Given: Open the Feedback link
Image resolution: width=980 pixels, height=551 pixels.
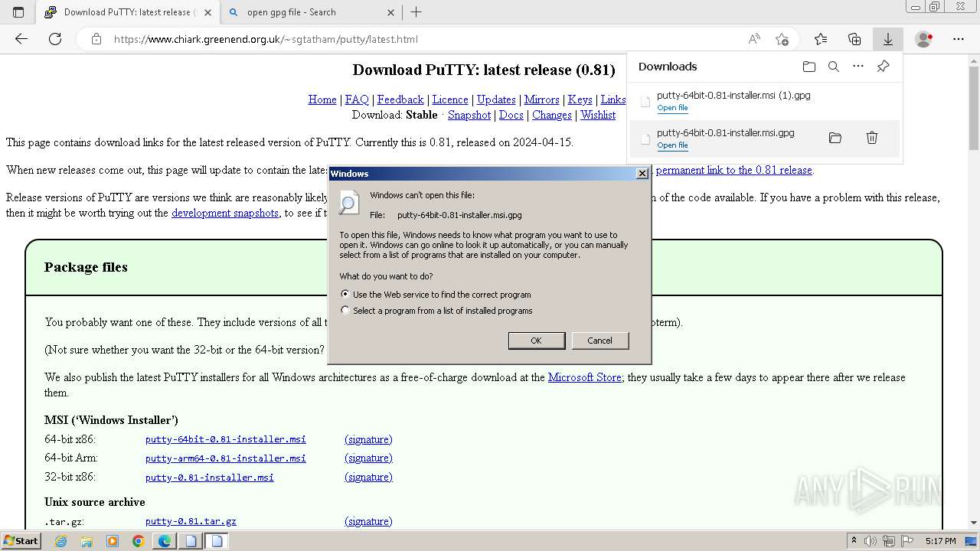Looking at the screenshot, I should coord(400,99).
